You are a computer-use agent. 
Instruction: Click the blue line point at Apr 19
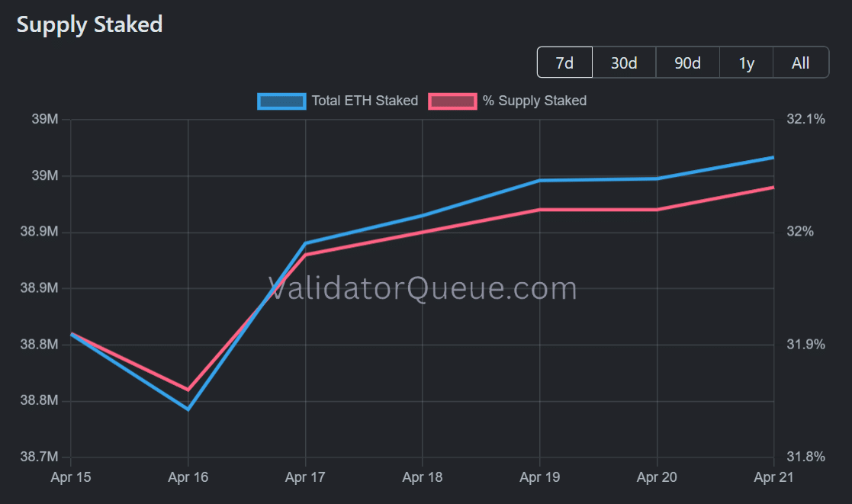540,181
